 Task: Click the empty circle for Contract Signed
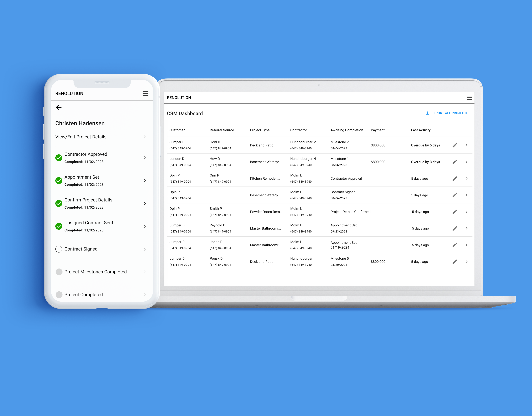click(x=59, y=249)
